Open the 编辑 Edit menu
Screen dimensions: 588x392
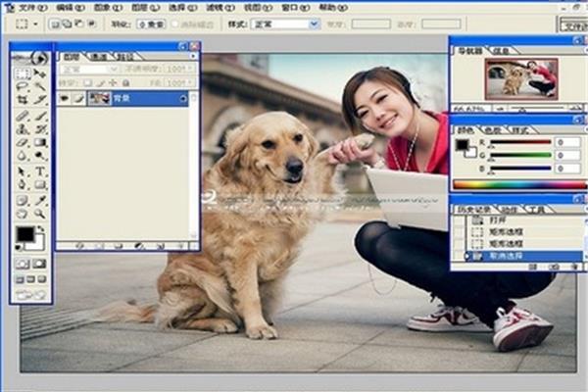coord(71,8)
